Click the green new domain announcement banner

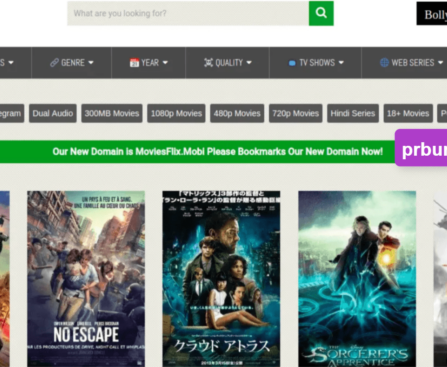point(197,152)
